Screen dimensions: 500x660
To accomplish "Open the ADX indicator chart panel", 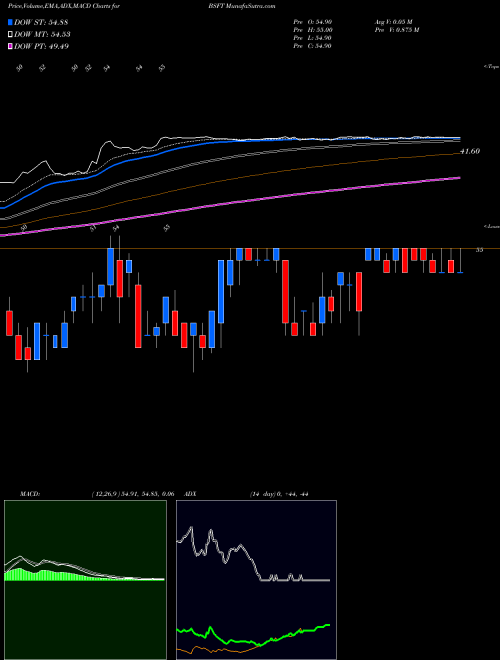I will 256,580.
